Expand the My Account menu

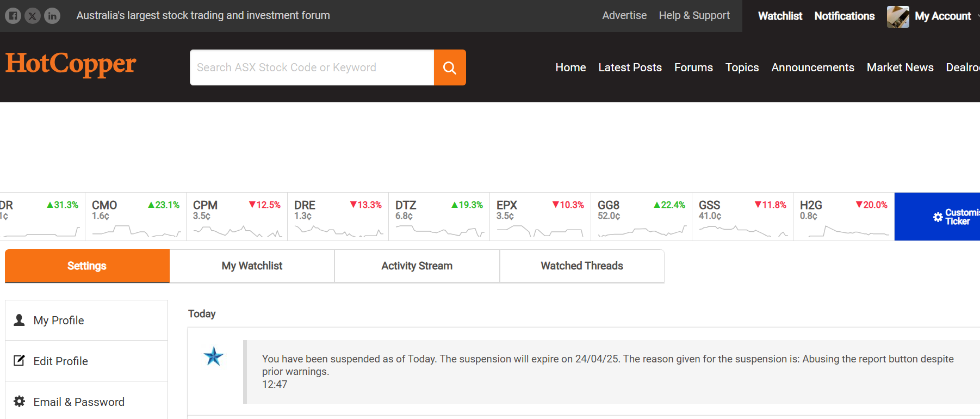942,16
